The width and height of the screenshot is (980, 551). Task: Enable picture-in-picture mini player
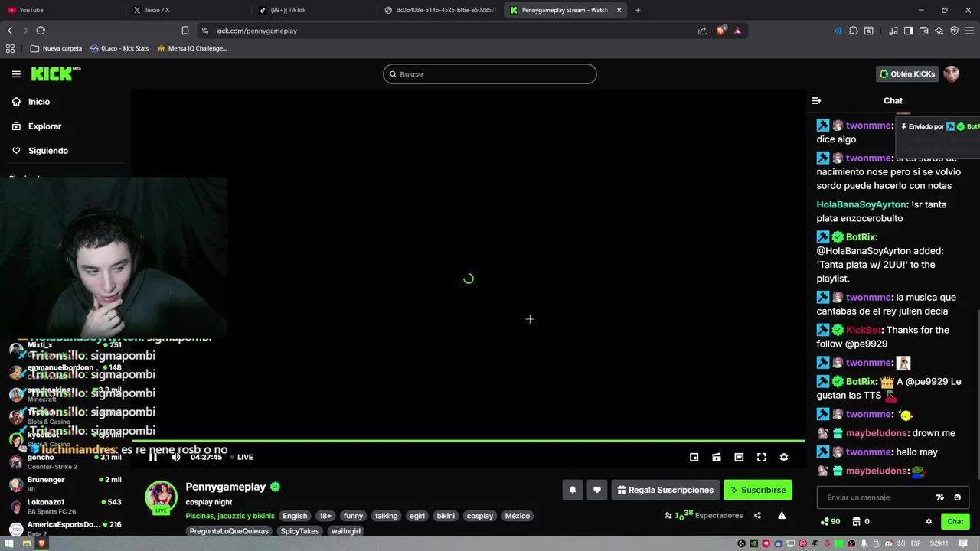click(694, 457)
